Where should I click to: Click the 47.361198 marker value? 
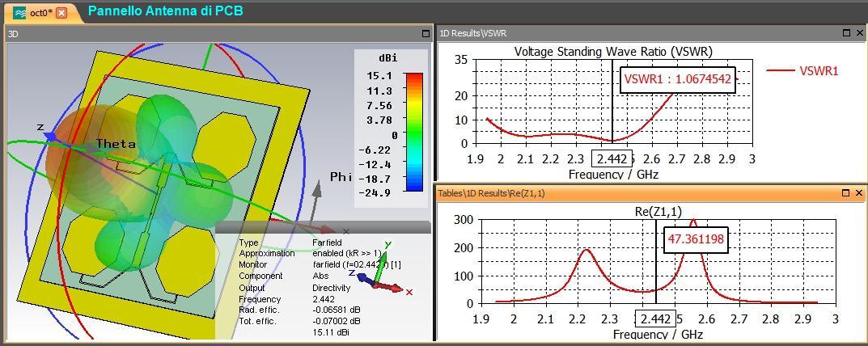pyautogui.click(x=697, y=240)
